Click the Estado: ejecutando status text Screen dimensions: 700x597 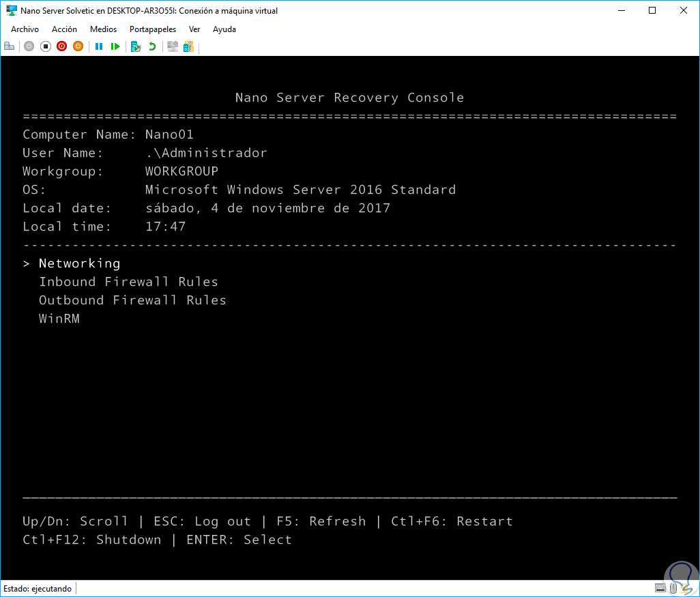point(38,589)
